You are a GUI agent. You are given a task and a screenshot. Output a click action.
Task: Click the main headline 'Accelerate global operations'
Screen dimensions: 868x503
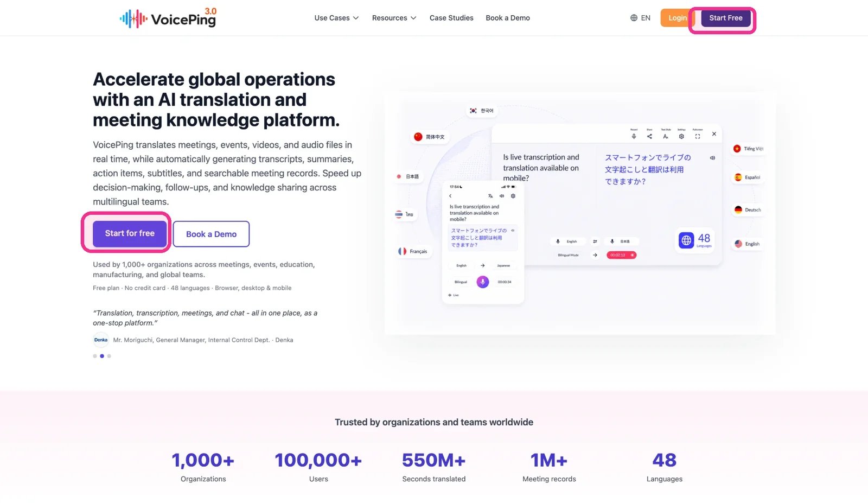point(216,99)
